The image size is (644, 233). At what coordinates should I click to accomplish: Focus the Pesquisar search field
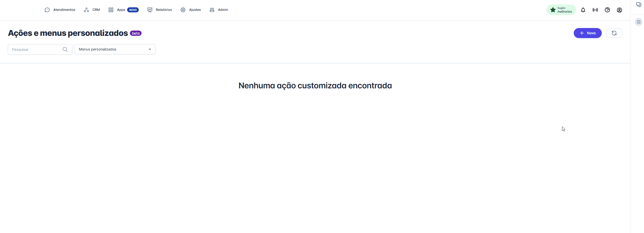(x=35, y=49)
